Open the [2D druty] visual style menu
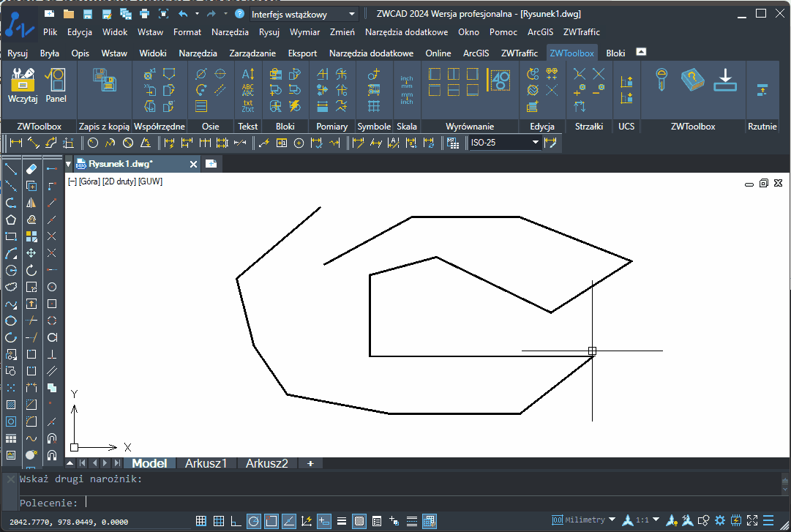 [119, 181]
